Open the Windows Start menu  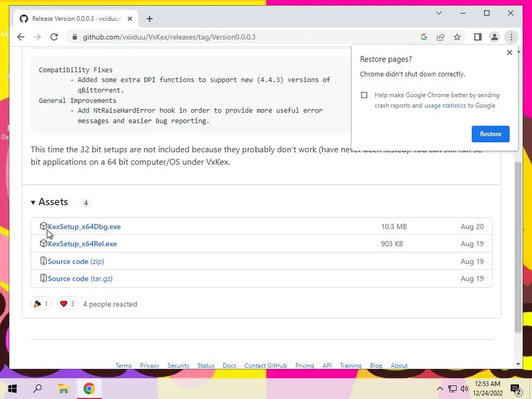12,389
